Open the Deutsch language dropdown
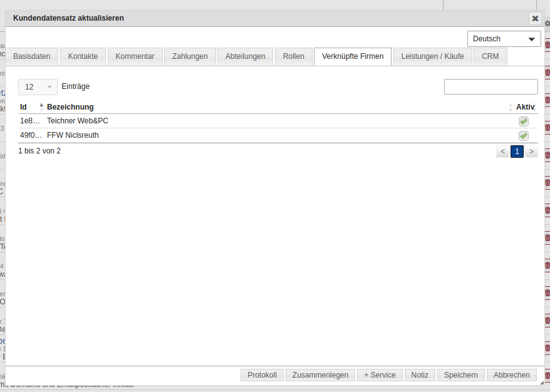Viewport: 550px width, 392px height. tap(504, 39)
